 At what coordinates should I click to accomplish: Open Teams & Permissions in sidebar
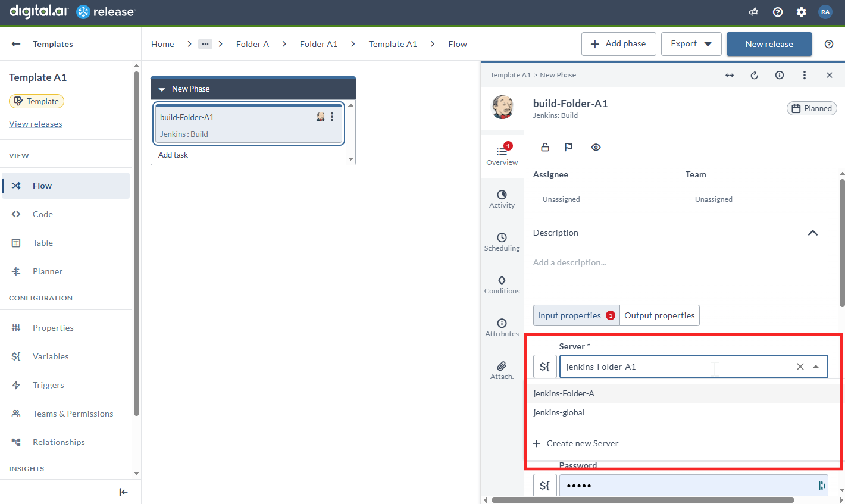[x=65, y=414]
